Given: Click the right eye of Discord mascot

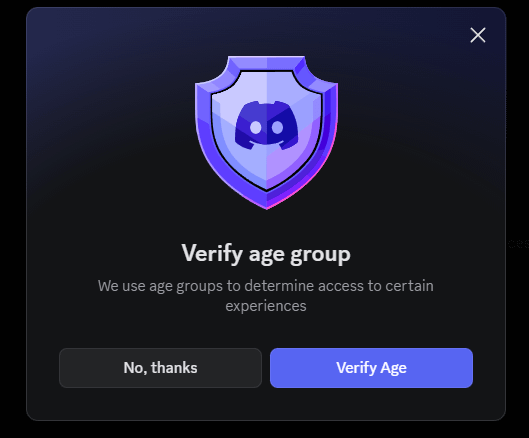Looking at the screenshot, I should (x=277, y=128).
